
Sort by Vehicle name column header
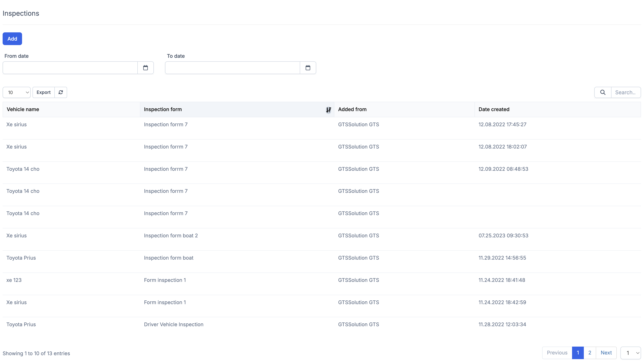[x=23, y=109]
